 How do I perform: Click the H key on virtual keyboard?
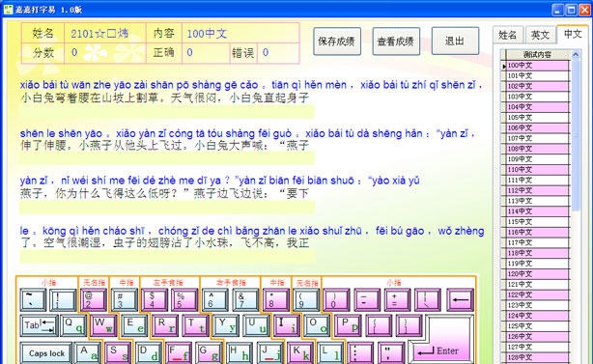coord(240,353)
